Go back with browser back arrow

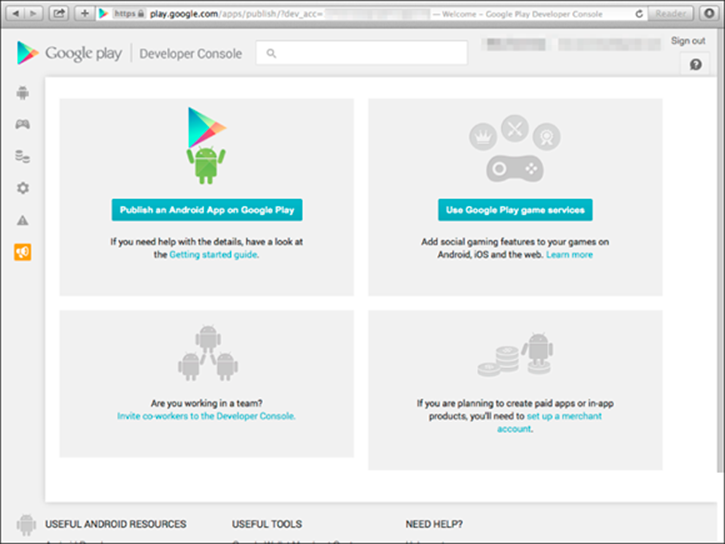(x=15, y=13)
